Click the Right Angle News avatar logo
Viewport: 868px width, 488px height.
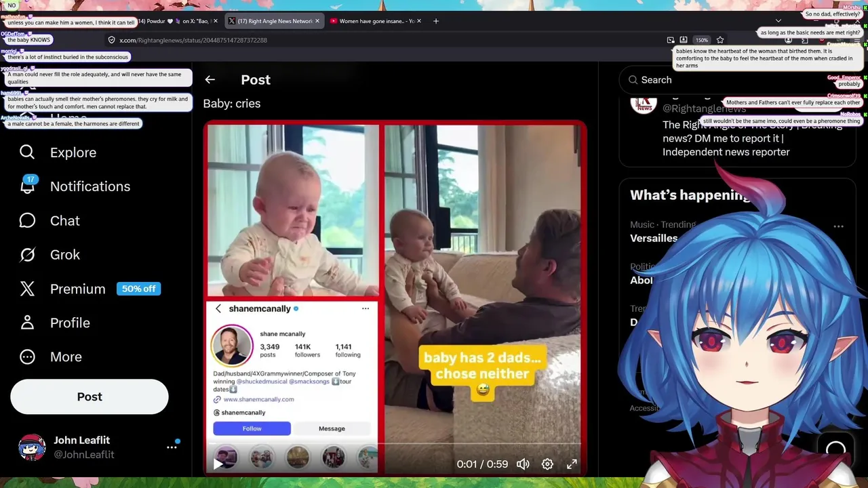[644, 103]
